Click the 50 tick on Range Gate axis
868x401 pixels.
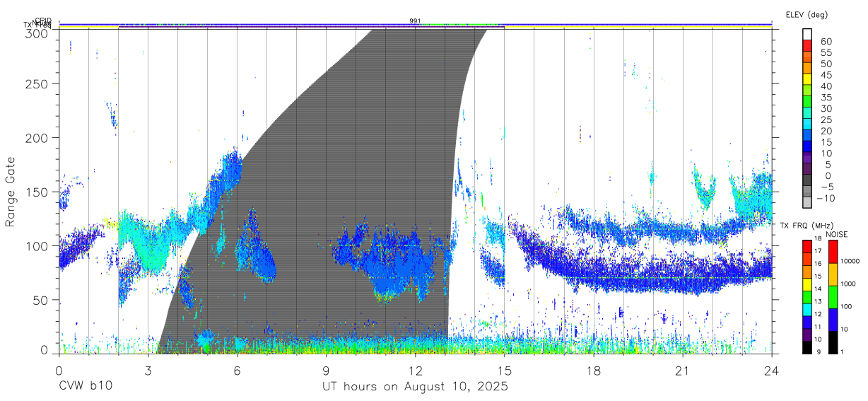pyautogui.click(x=41, y=300)
